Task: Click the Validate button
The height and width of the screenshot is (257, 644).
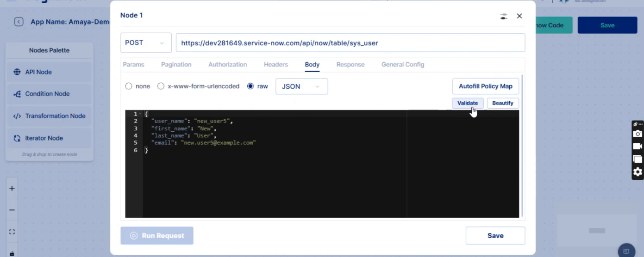Action: (x=468, y=103)
